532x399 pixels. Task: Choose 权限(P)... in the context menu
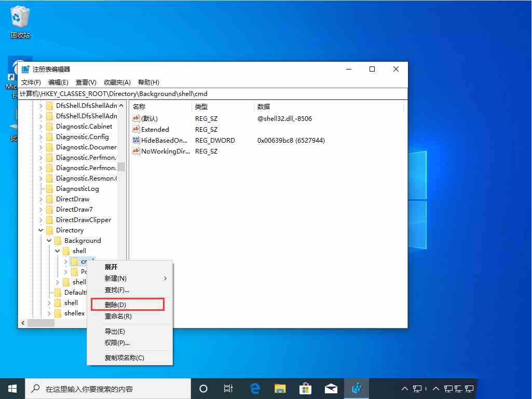pos(130,343)
